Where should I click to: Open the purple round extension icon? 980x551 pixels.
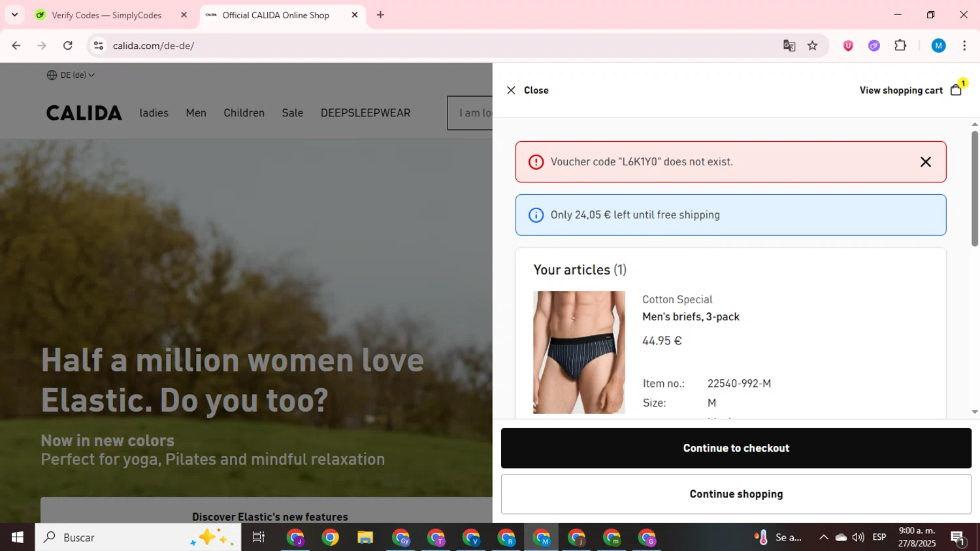point(874,46)
